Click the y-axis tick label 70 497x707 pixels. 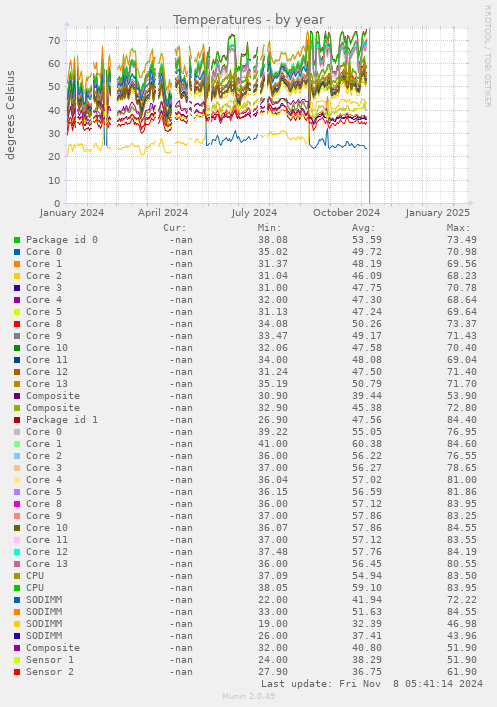pyautogui.click(x=54, y=41)
